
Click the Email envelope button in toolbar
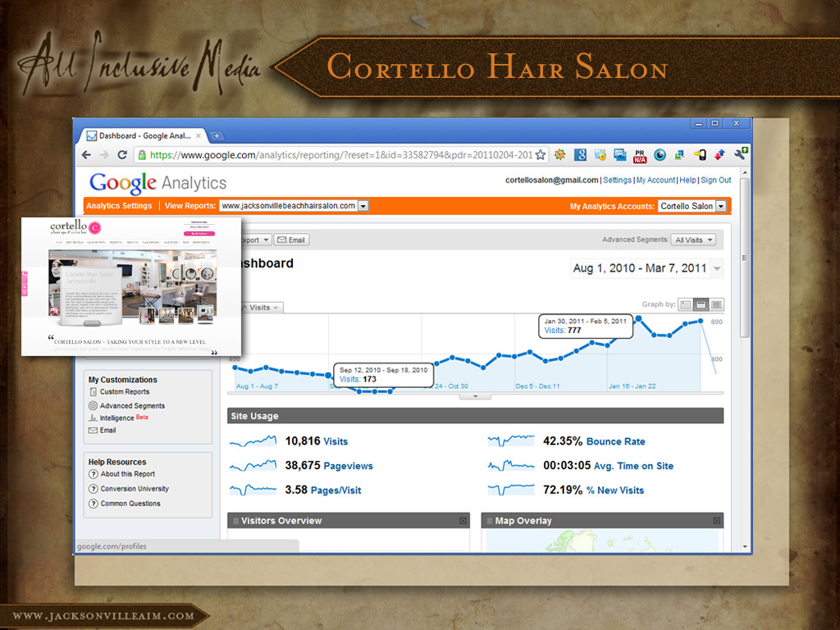(291, 240)
